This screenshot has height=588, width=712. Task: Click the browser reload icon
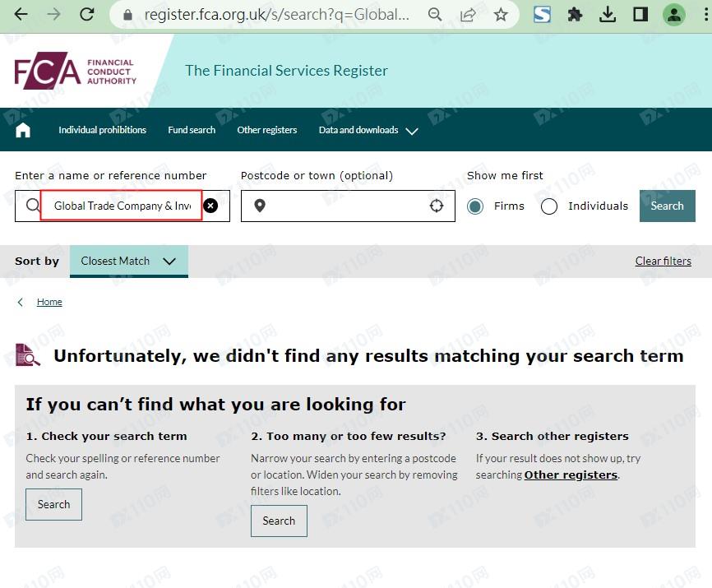coord(86,15)
